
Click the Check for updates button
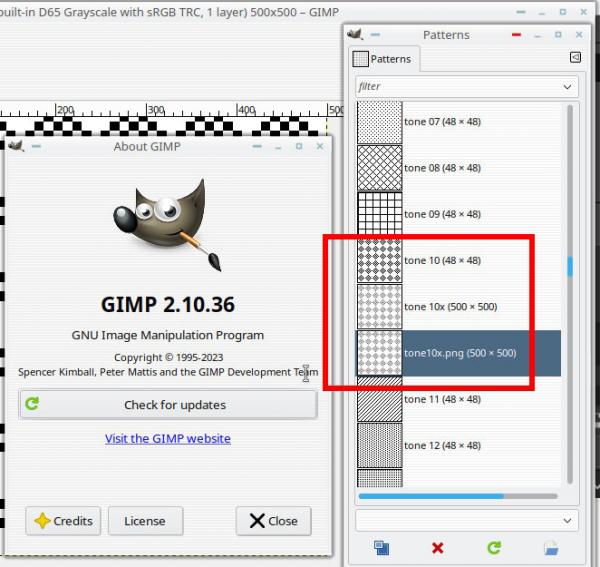(x=168, y=404)
